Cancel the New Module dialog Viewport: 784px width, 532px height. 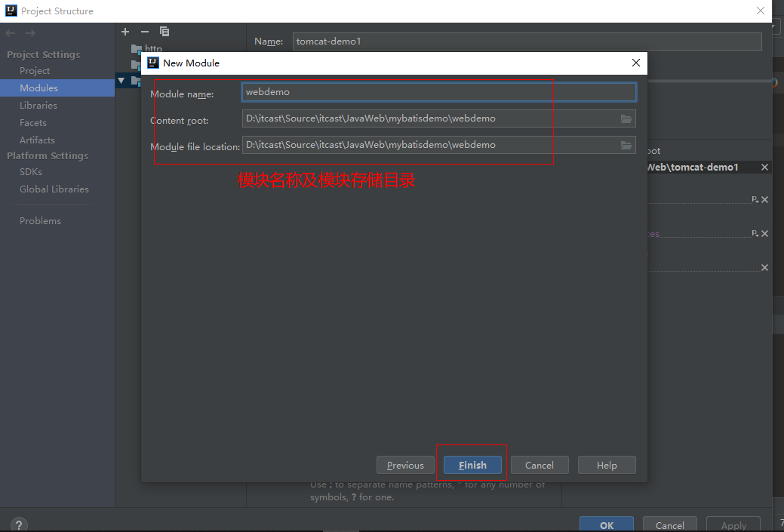[539, 465]
